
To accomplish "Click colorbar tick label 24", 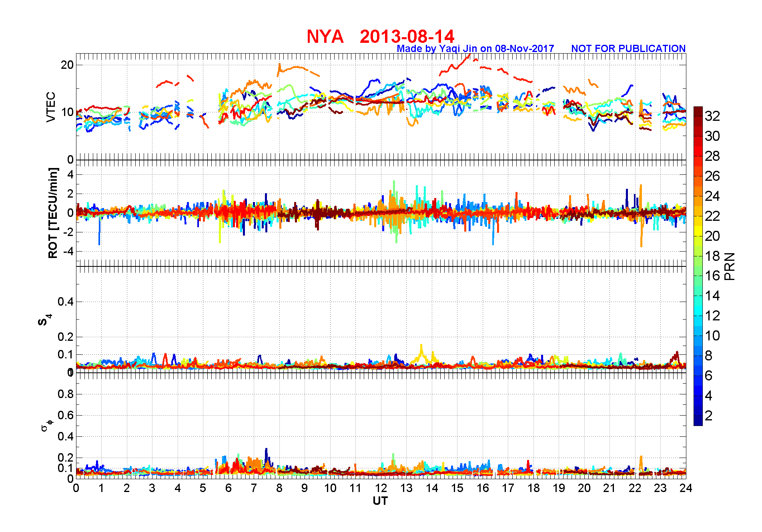I will tap(712, 196).
